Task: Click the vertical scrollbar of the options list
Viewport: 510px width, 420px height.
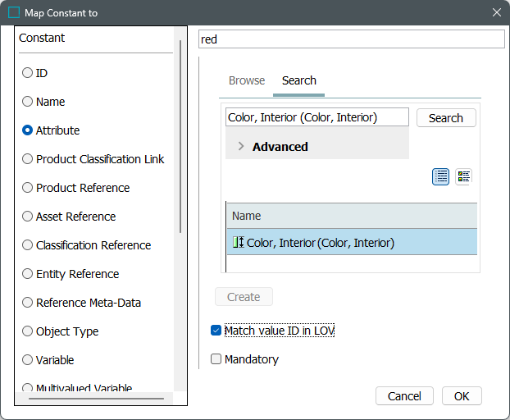Action: pyautogui.click(x=180, y=137)
